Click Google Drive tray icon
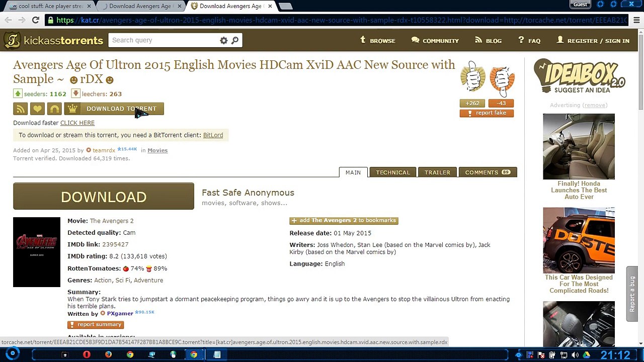The image size is (644, 362). click(586, 355)
